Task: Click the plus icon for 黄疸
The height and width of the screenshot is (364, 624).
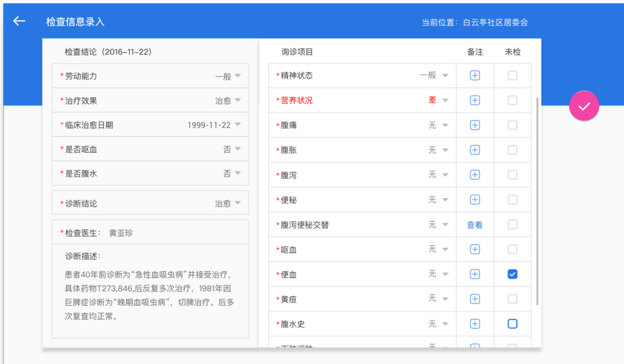Action: (x=475, y=299)
